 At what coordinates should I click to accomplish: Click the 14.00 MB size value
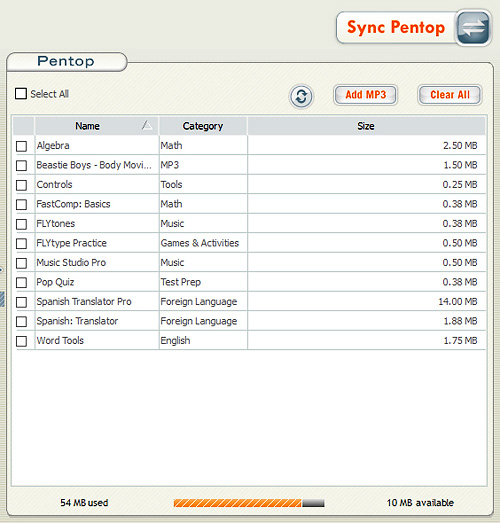(458, 302)
